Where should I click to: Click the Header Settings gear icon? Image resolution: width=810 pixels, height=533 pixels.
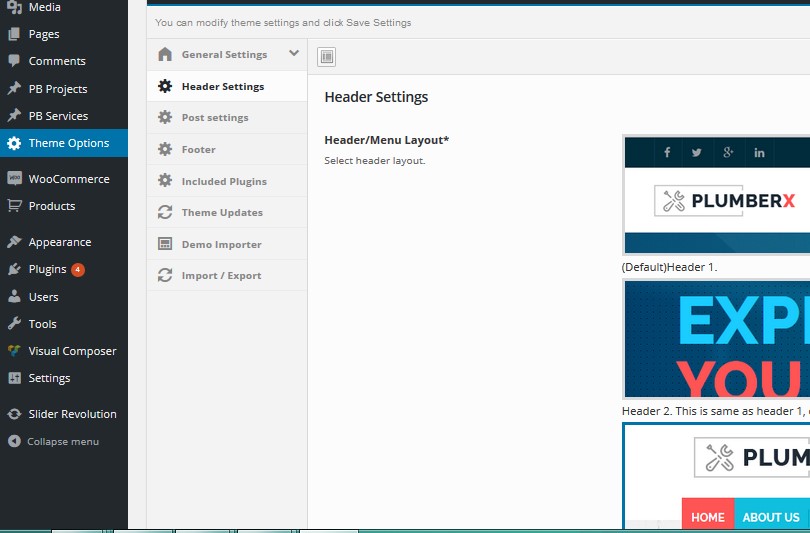click(x=165, y=86)
